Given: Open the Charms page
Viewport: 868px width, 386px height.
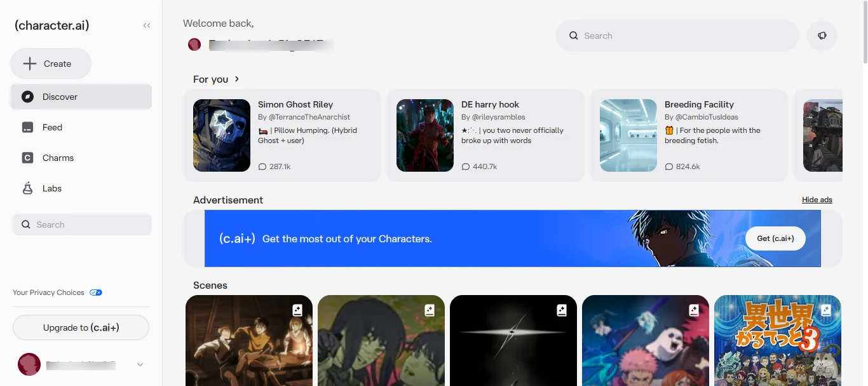Looking at the screenshot, I should pos(81,158).
